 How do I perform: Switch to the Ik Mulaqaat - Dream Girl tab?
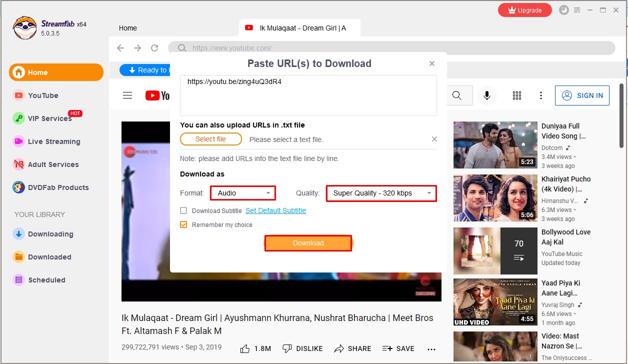coord(299,28)
